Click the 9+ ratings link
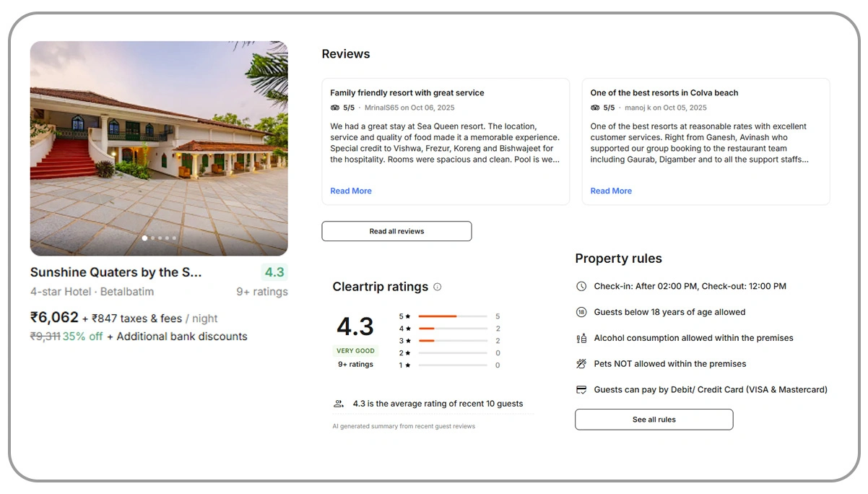Viewport: 868px width, 494px height. click(261, 291)
